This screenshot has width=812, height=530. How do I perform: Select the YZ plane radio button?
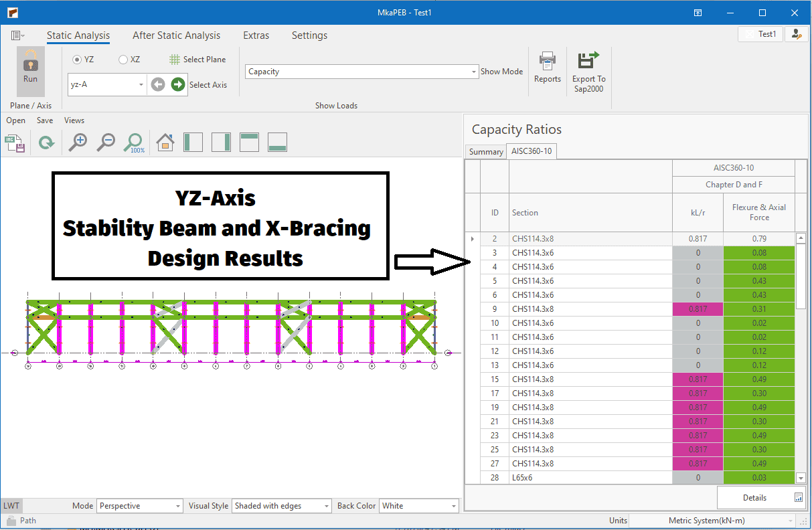(x=77, y=60)
